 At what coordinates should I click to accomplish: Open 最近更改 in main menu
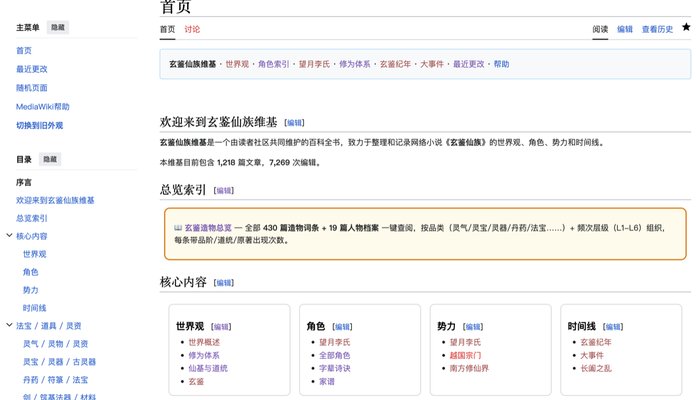click(32, 69)
